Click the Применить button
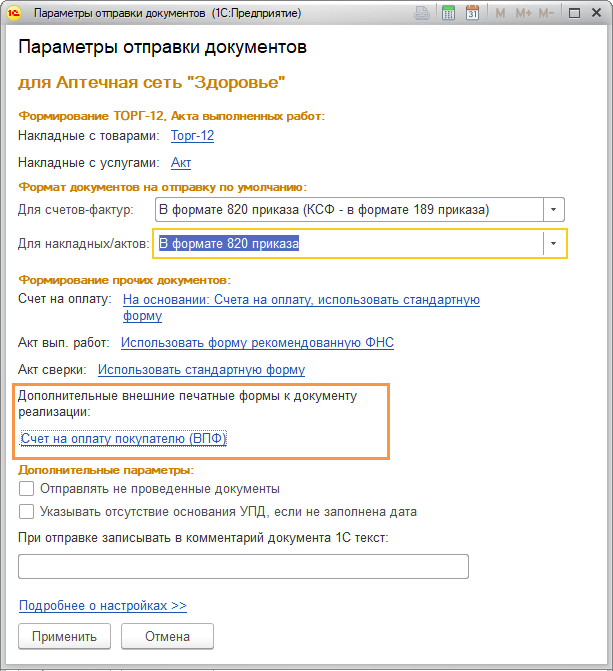The image size is (613, 671). tap(65, 636)
